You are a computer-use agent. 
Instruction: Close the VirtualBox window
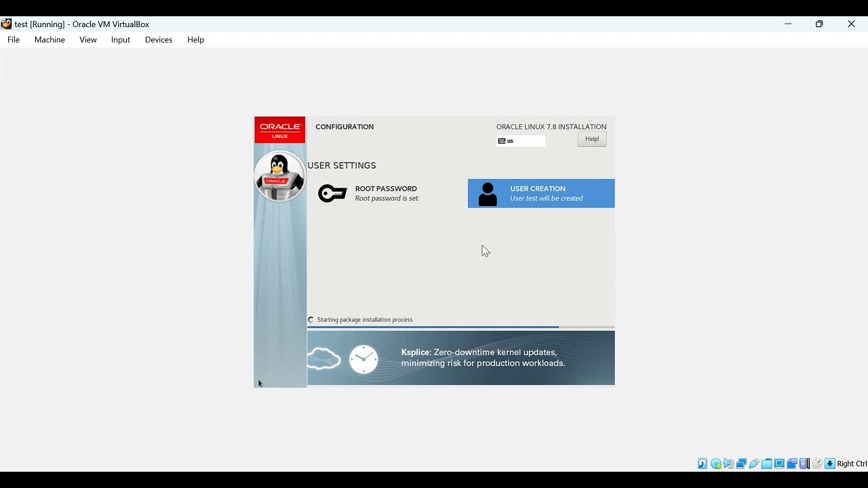click(851, 24)
